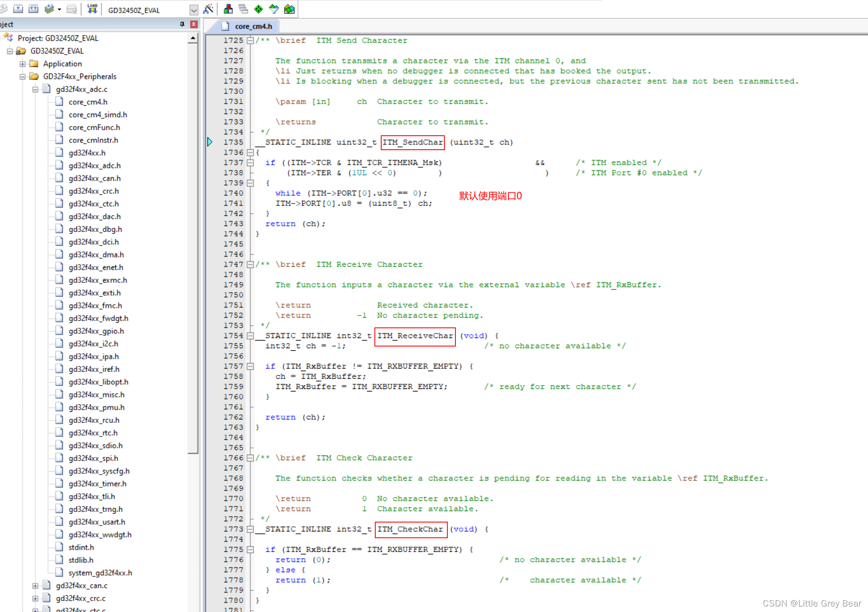Viewport: 868px width, 612px height.
Task: Open the batch build dropdown arrow
Action: click(59, 9)
